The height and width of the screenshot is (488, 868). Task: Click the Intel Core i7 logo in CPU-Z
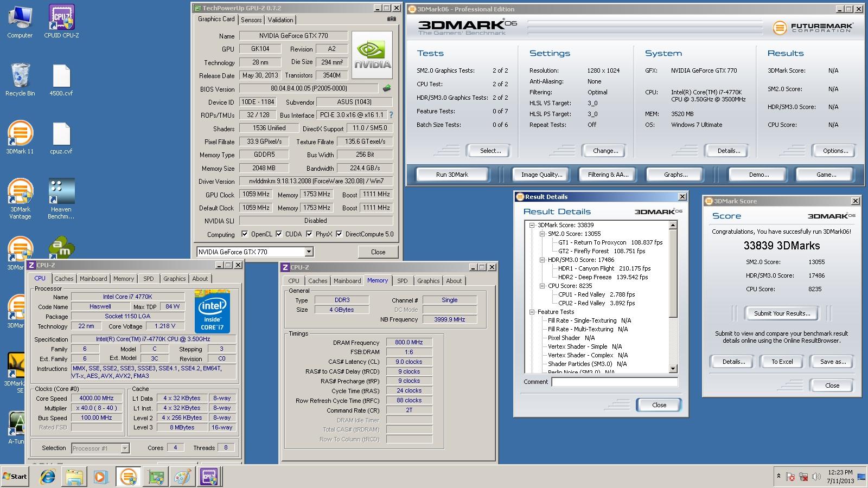tap(212, 312)
